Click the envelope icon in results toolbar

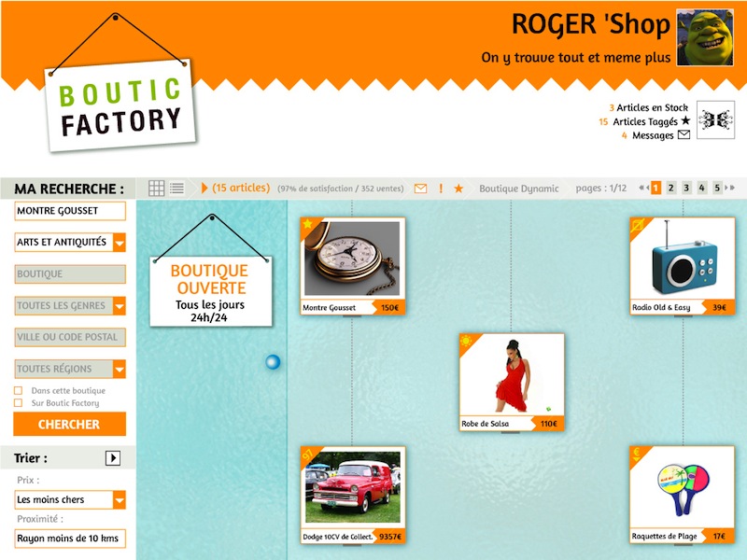pos(420,189)
